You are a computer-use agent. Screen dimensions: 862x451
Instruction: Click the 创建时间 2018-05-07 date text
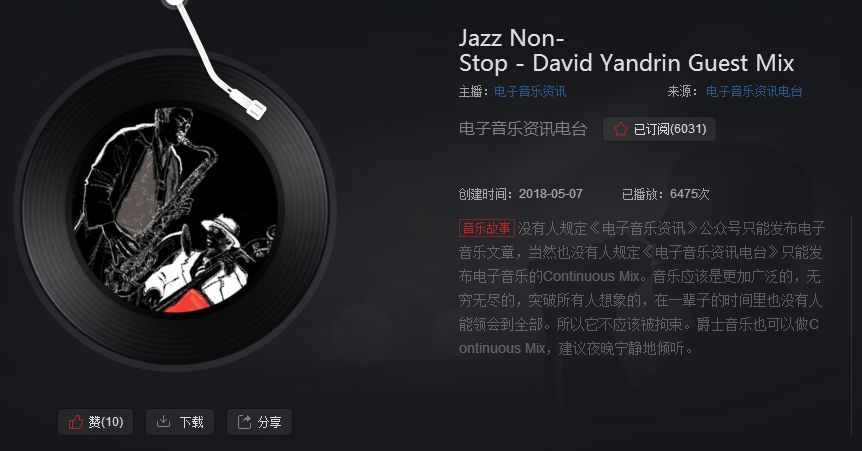click(521, 194)
